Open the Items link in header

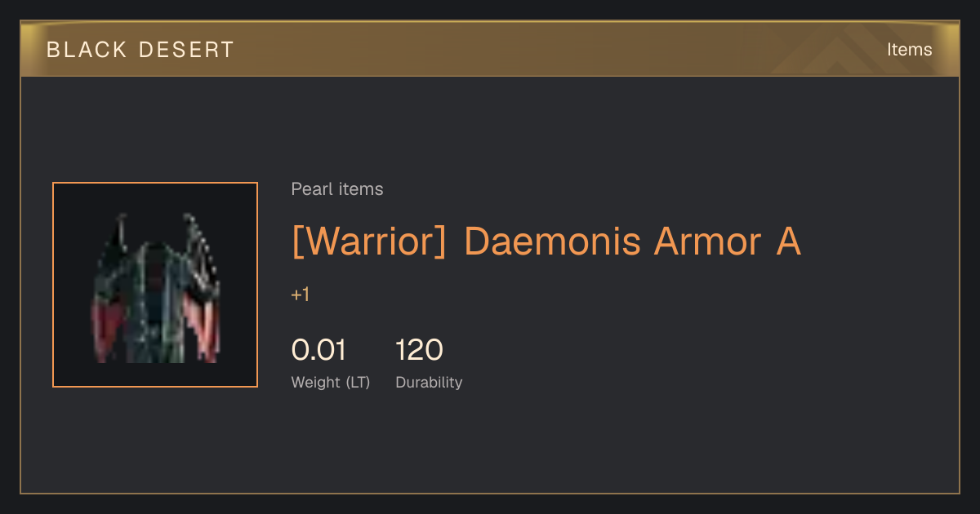tap(909, 50)
